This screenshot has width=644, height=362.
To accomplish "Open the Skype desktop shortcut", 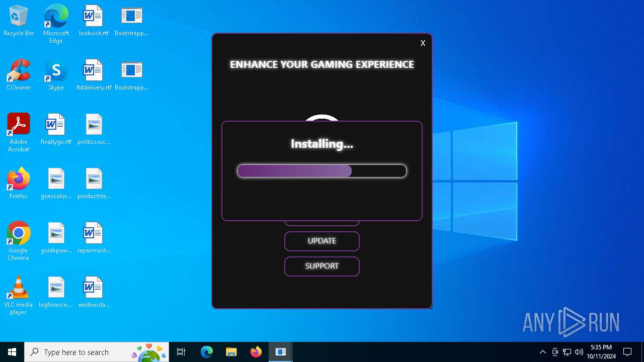I will 56,75.
